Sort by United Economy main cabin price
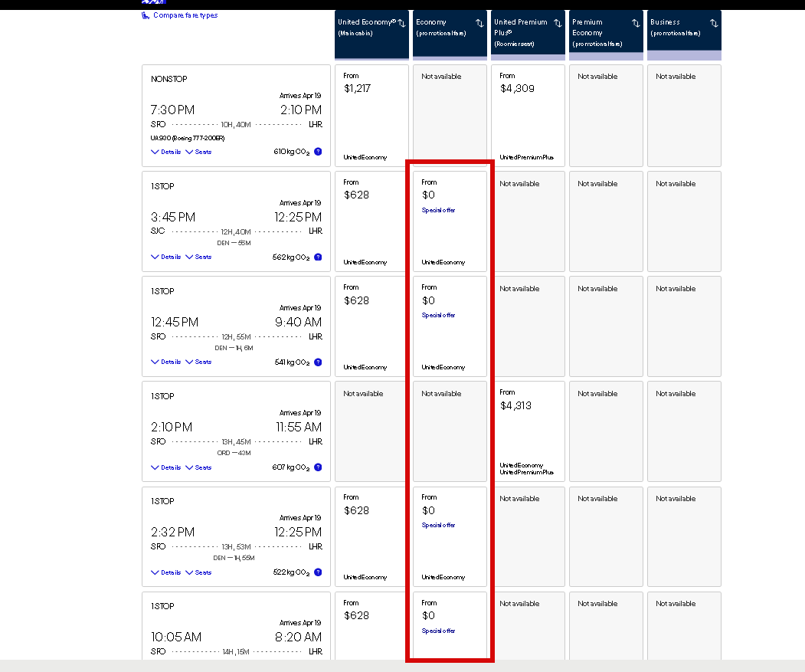Screen dimensions: 805x672 pyautogui.click(x=401, y=24)
